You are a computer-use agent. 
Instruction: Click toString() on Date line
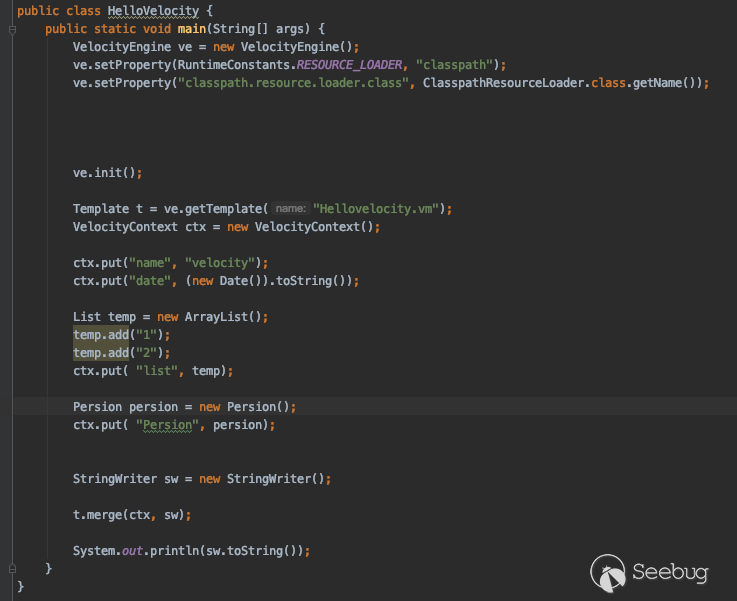(310, 281)
